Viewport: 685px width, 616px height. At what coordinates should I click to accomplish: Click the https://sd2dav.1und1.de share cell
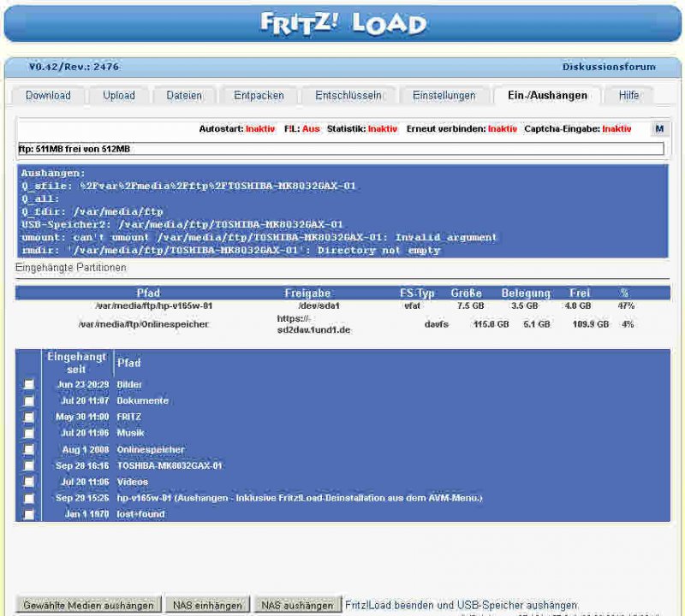pos(313,324)
